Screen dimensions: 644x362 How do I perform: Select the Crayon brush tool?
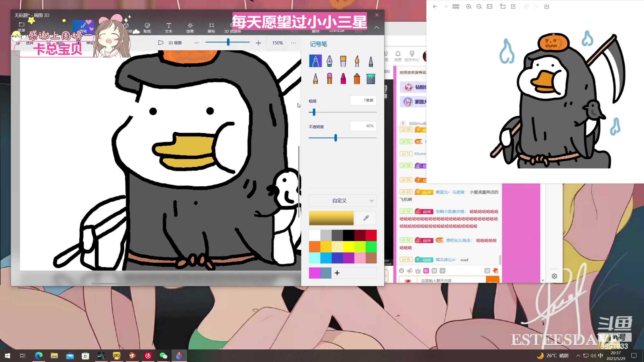(x=343, y=79)
